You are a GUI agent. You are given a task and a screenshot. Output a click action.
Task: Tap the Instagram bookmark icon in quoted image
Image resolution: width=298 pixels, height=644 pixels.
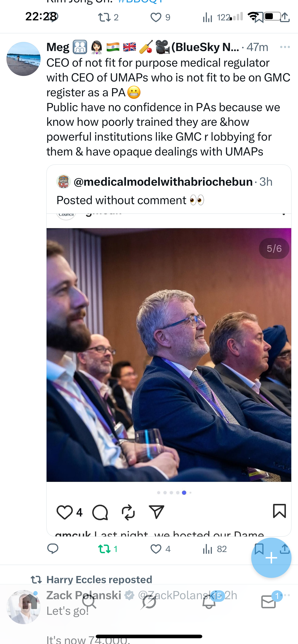coord(279,511)
